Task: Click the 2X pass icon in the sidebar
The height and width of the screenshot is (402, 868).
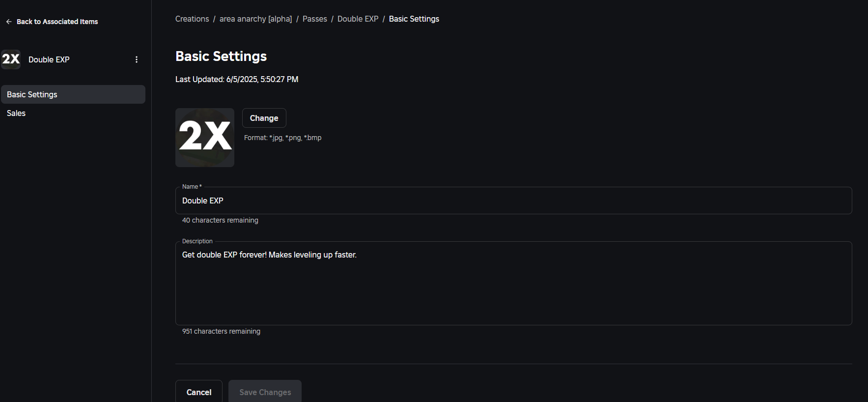Action: pos(11,59)
